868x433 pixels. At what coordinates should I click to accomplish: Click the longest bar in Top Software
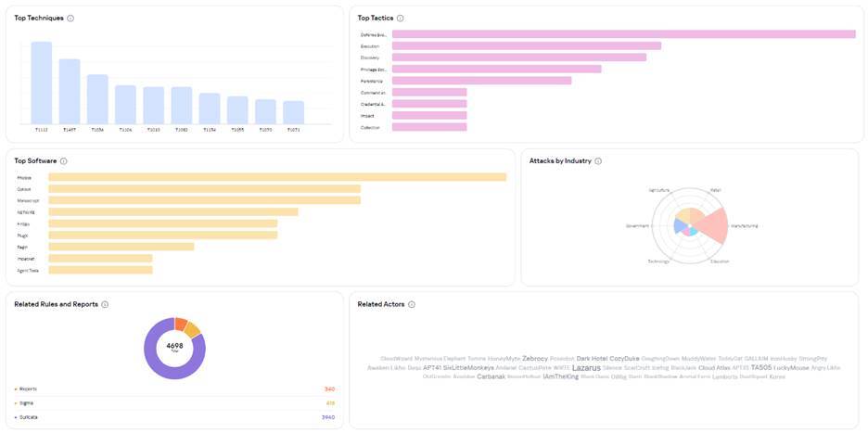[276, 177]
